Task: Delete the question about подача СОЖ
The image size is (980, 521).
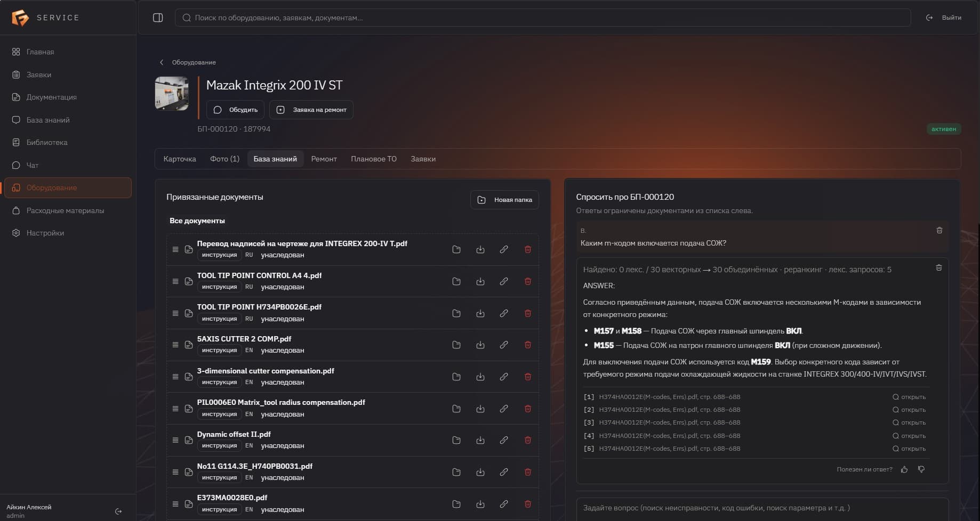Action: pyautogui.click(x=939, y=230)
